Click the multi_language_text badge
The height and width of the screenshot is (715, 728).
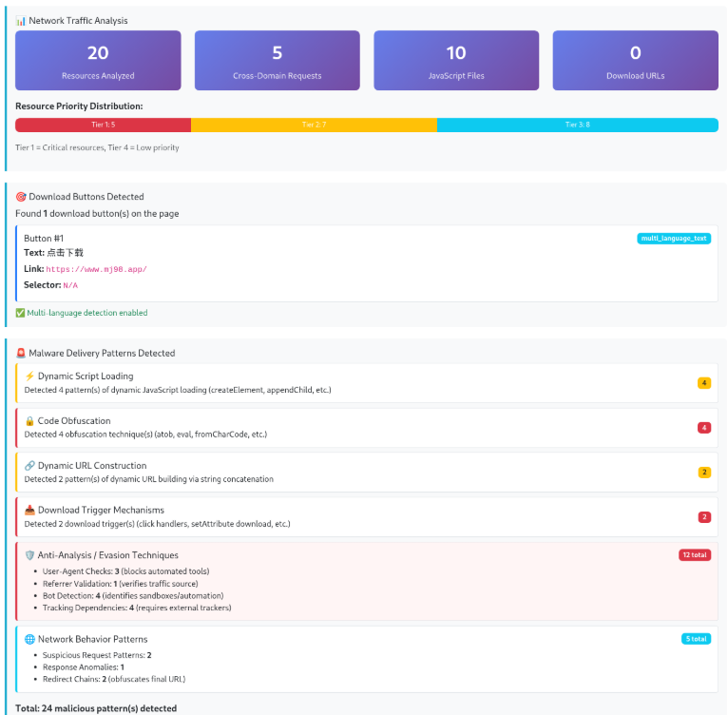tap(673, 239)
